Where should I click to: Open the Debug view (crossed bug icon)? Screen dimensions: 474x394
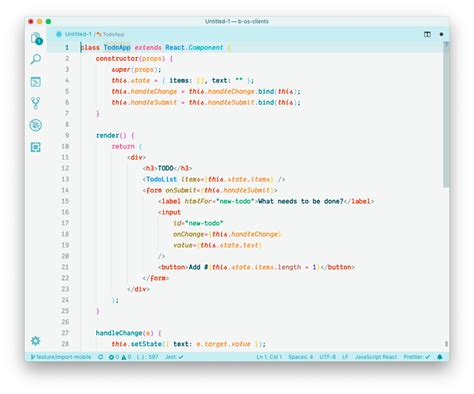(36, 125)
